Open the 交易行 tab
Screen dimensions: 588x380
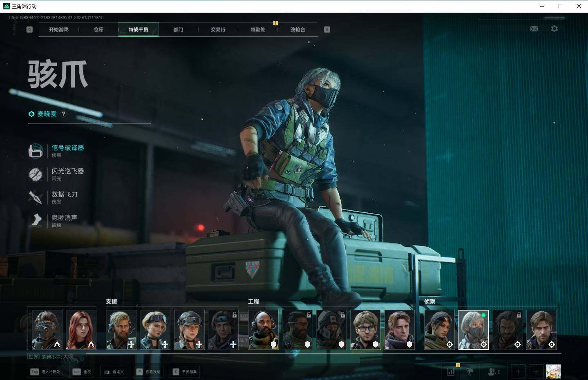click(x=218, y=29)
